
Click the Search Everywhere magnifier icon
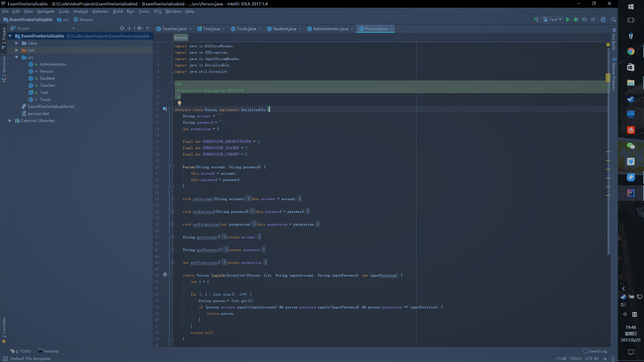coord(613,20)
